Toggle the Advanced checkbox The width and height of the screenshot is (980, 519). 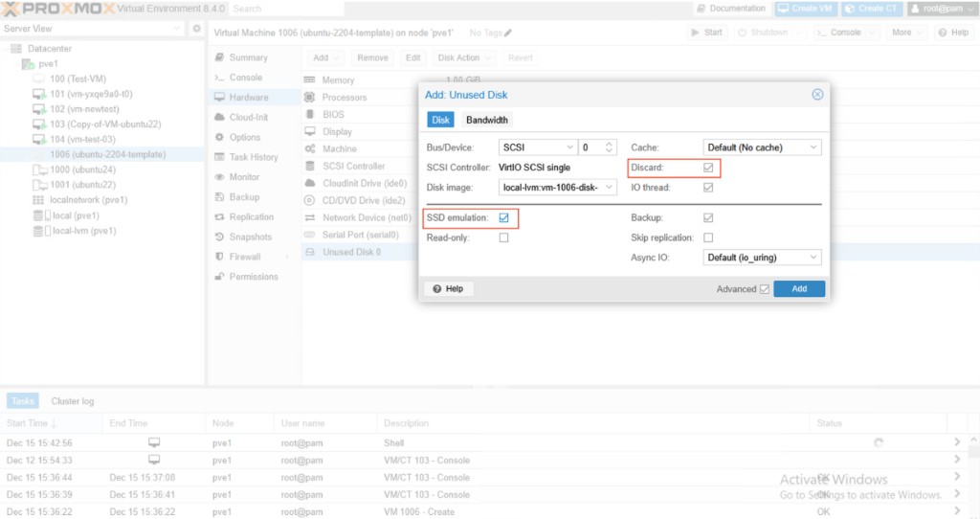(x=765, y=289)
